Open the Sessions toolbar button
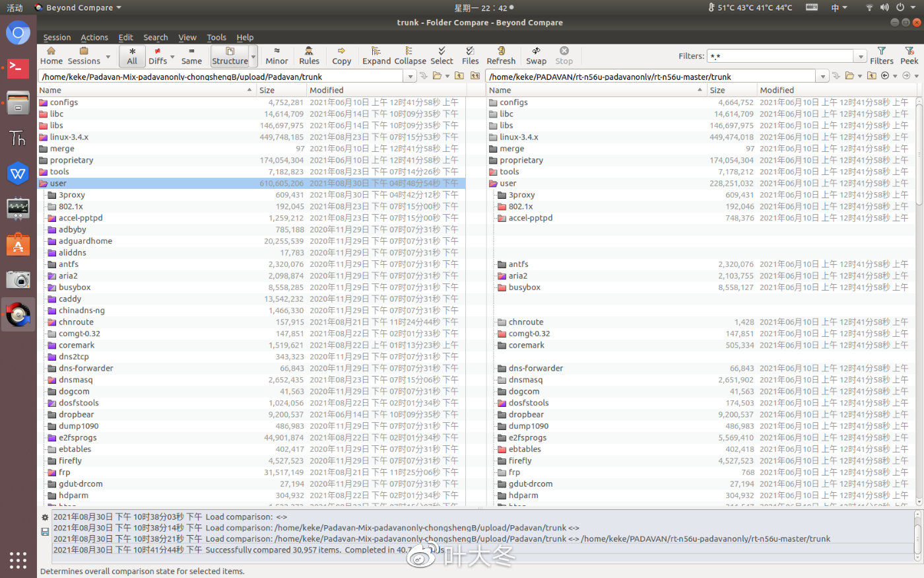The image size is (924, 578). click(x=84, y=55)
